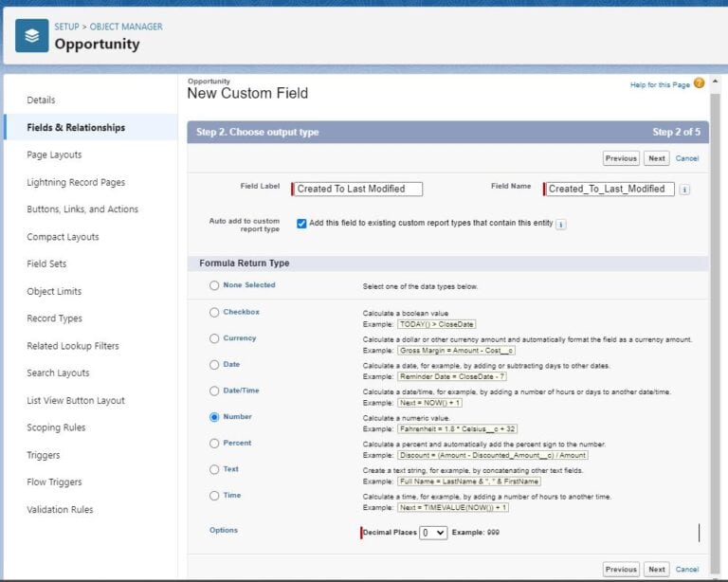Select the Percent radio button
Viewport: 728px width, 582px height.
pyautogui.click(x=214, y=443)
